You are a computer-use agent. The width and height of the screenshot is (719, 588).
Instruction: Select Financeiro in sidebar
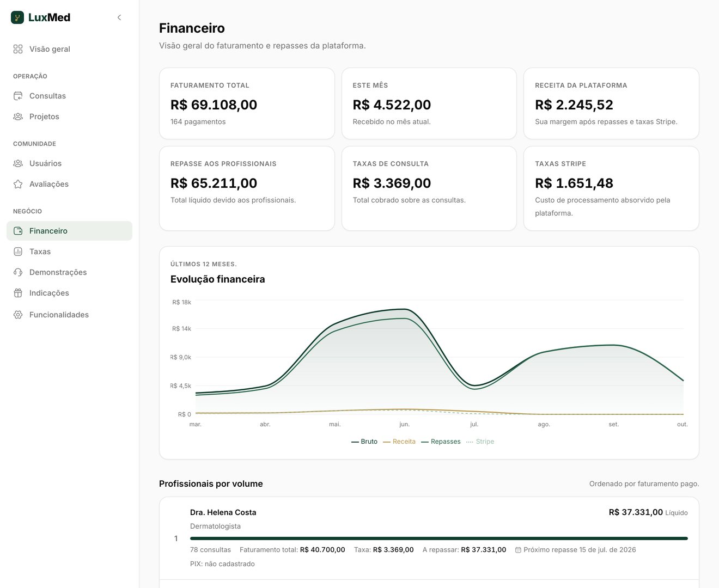[x=69, y=231]
